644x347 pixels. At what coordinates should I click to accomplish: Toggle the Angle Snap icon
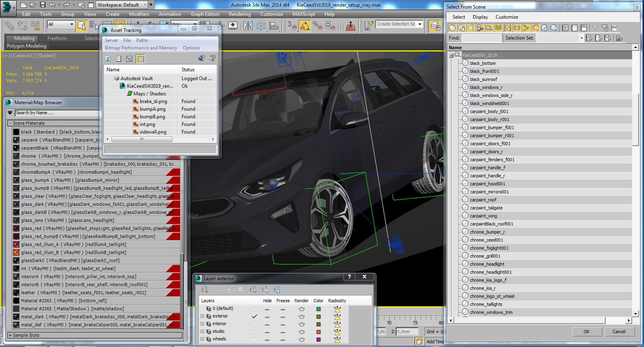click(x=305, y=26)
